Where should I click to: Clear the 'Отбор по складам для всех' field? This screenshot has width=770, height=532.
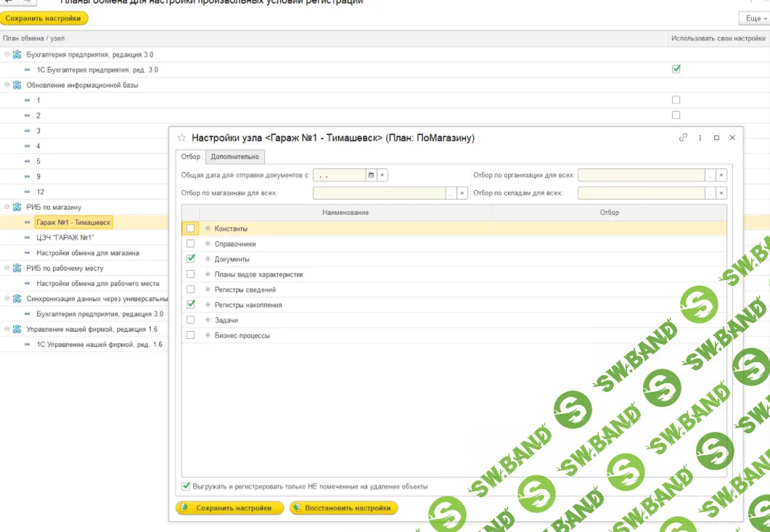[721, 193]
